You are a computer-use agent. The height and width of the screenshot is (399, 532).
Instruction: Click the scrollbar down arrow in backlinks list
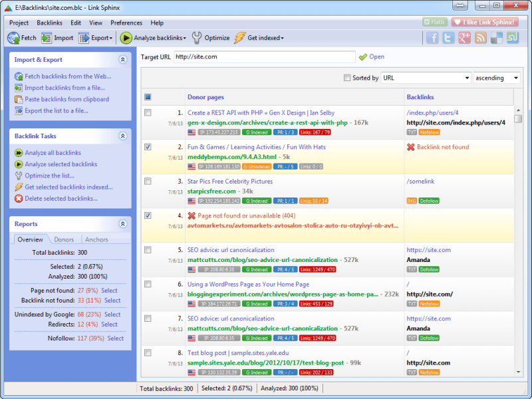(518, 372)
